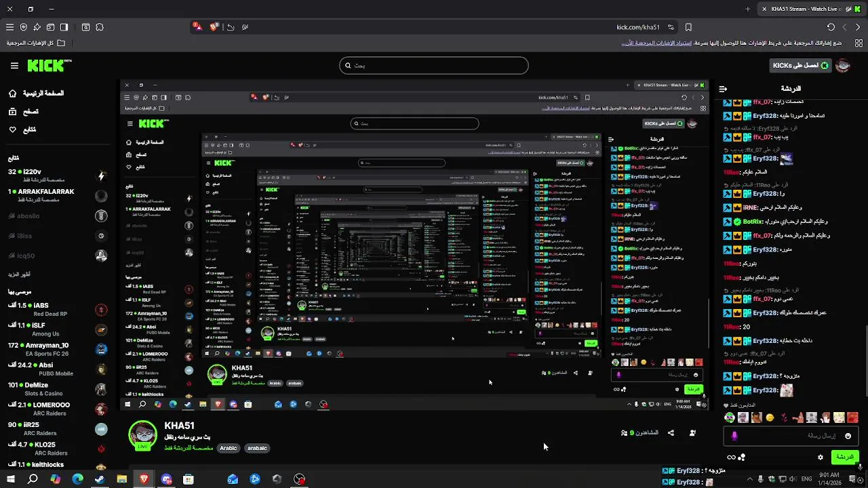Open site settings icon beside kick.com/kha51
The image size is (868, 488).
(x=671, y=27)
